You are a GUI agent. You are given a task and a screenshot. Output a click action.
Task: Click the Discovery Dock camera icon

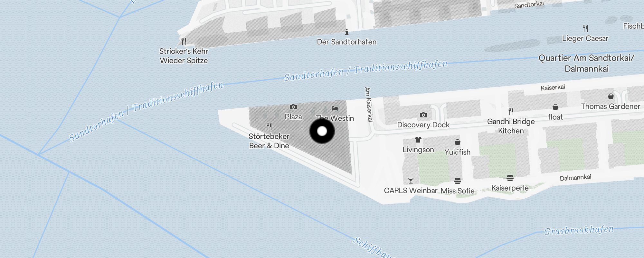(423, 115)
